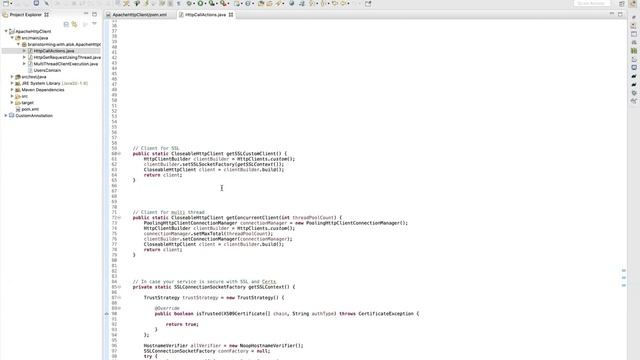The width and height of the screenshot is (640, 360).
Task: Maximize the Project Explorer panel
Action: tap(94, 14)
